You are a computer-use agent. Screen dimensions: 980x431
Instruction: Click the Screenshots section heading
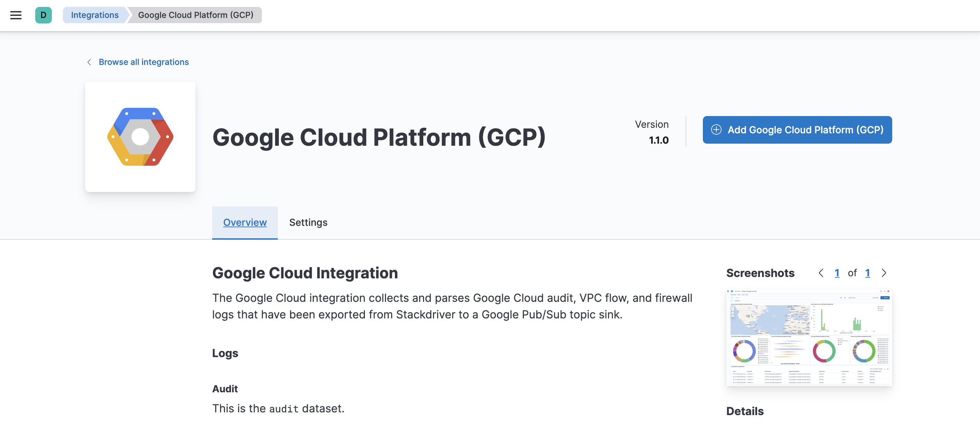pos(760,272)
